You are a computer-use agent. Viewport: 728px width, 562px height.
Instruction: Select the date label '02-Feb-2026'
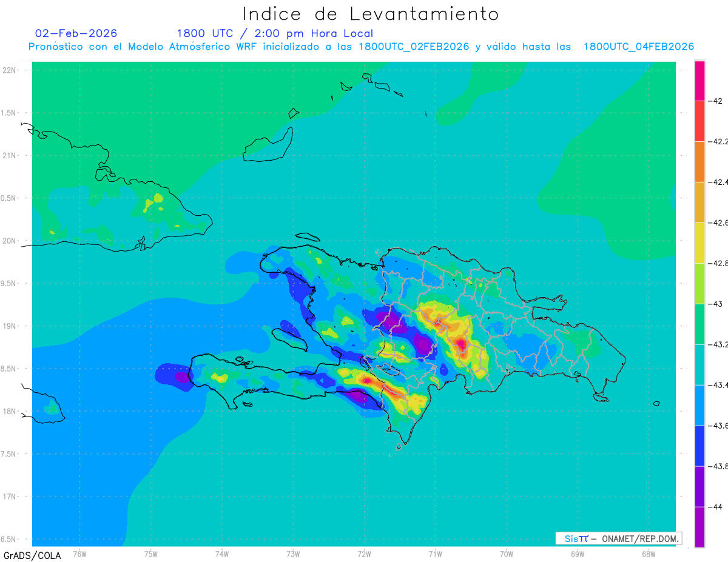tap(76, 33)
